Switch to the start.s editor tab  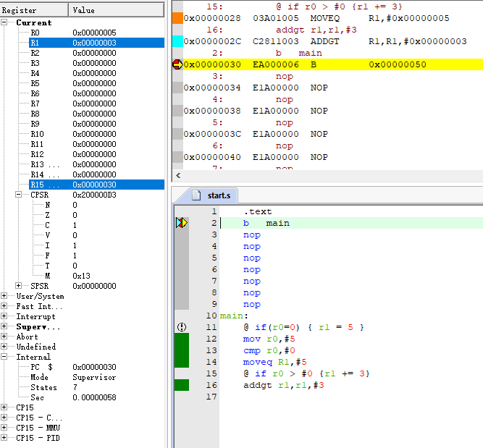click(217, 195)
